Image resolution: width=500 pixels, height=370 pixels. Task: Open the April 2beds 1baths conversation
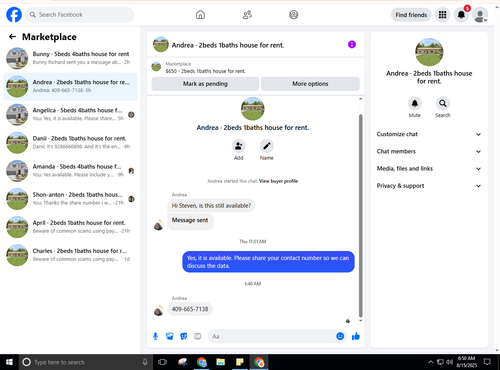70,227
